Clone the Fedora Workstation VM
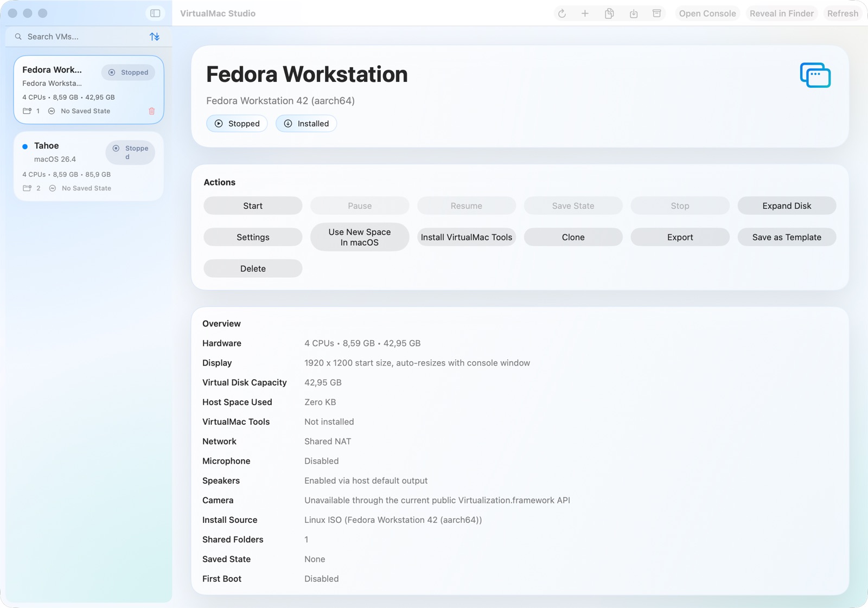The height and width of the screenshot is (608, 868). 573,237
